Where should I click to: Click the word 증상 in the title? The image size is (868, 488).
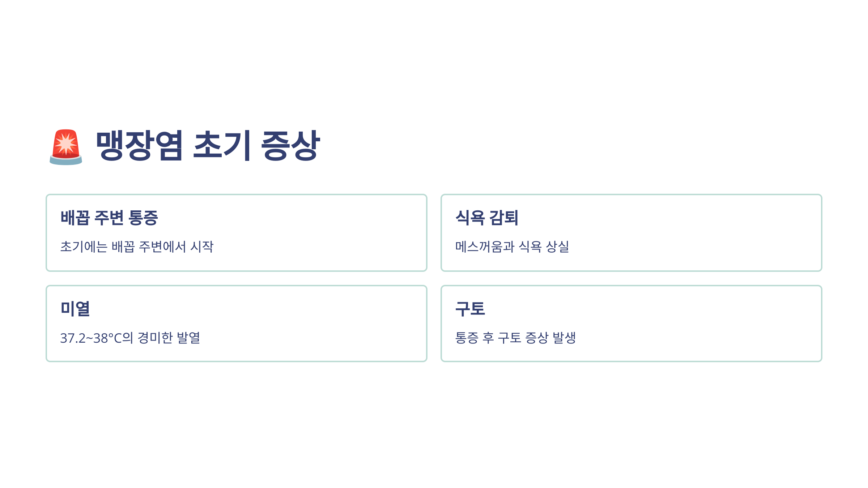coord(291,145)
